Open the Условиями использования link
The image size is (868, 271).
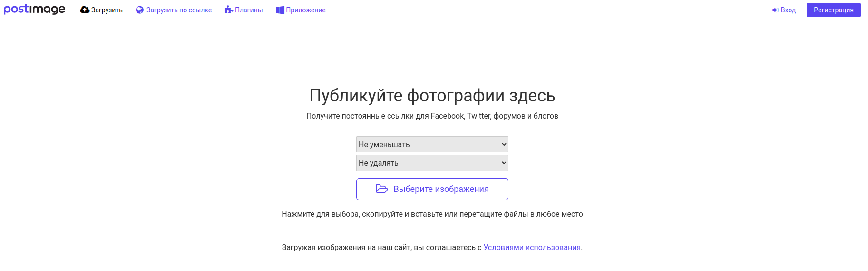tap(532, 248)
